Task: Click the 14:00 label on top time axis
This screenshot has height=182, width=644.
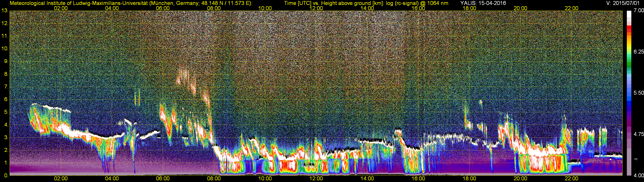Action: [367, 8]
